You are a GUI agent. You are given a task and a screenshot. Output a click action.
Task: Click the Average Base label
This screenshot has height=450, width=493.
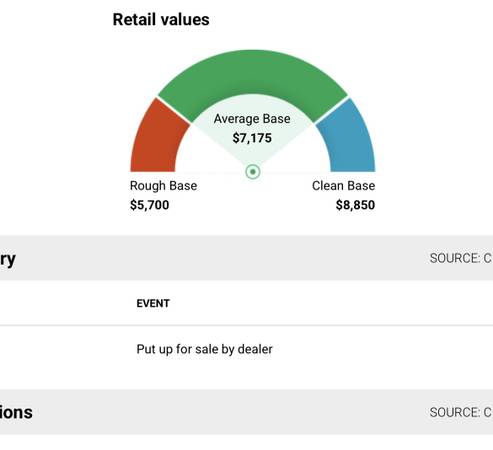(252, 119)
